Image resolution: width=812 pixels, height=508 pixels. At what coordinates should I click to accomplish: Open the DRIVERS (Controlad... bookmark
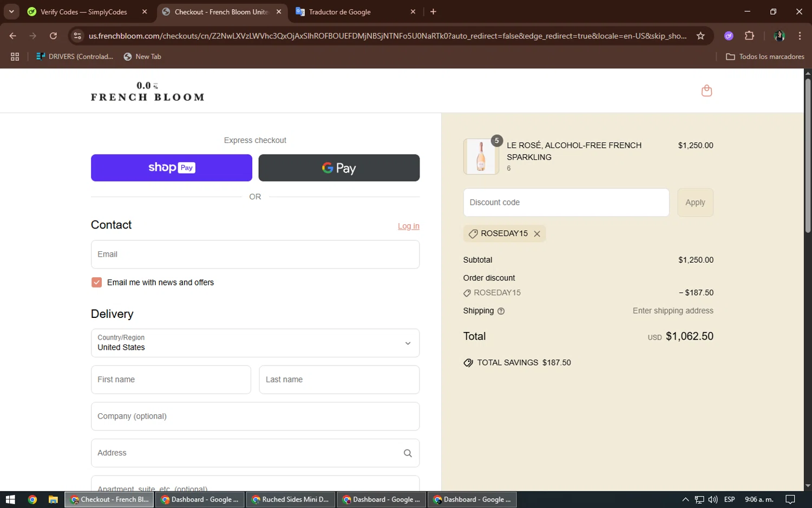pos(75,56)
